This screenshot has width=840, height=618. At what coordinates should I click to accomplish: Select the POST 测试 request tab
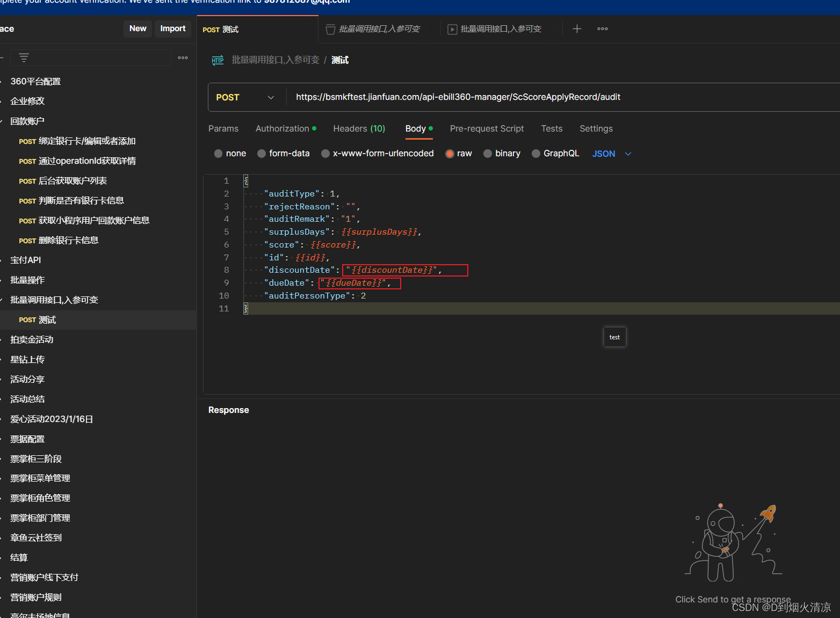(x=258, y=30)
